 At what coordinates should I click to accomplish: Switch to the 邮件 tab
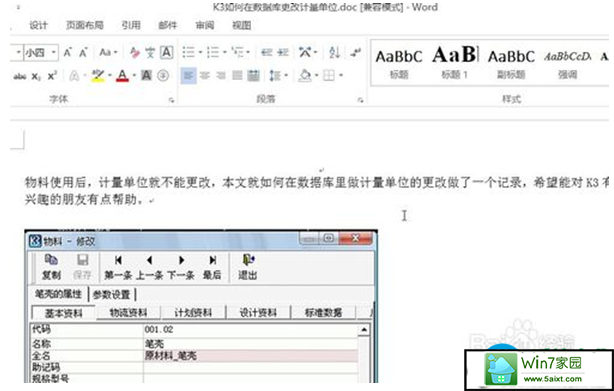click(x=168, y=25)
